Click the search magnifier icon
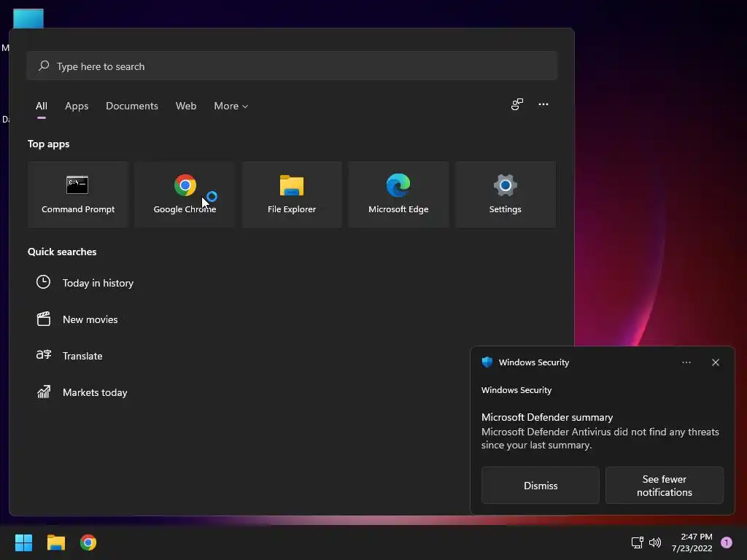The width and height of the screenshot is (747, 560). click(x=44, y=66)
